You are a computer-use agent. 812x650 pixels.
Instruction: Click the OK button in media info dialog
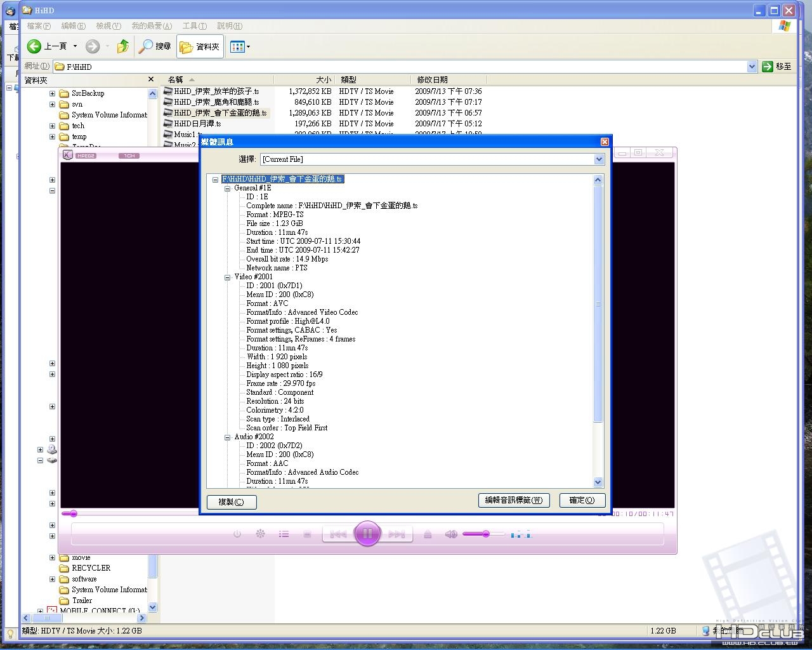tap(582, 500)
